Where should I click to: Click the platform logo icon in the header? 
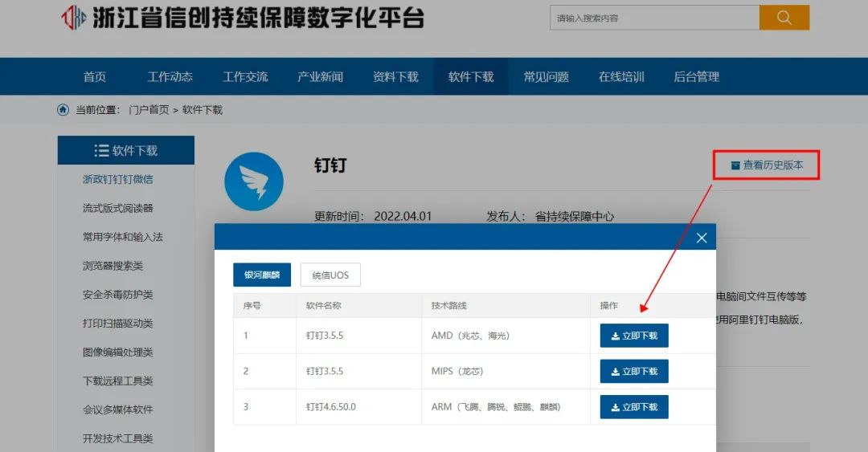click(x=74, y=17)
